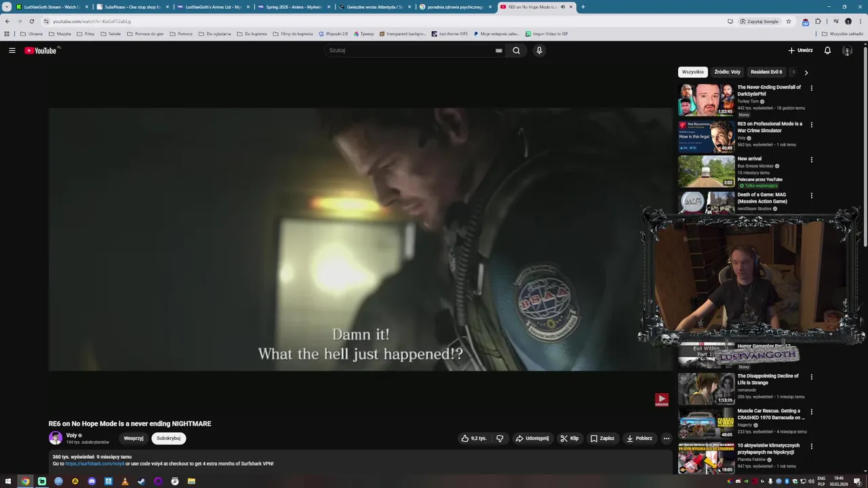
Task: Click the channel watermark subscribe icon on video
Action: pyautogui.click(x=661, y=399)
